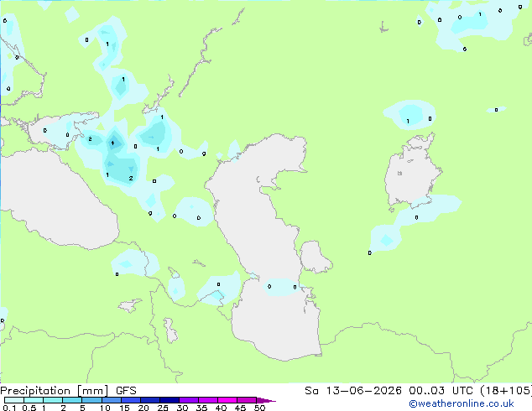Viewport: 532px width, 411px height.
Task: Click the legend arrow tip above 50
Action: 266,400
